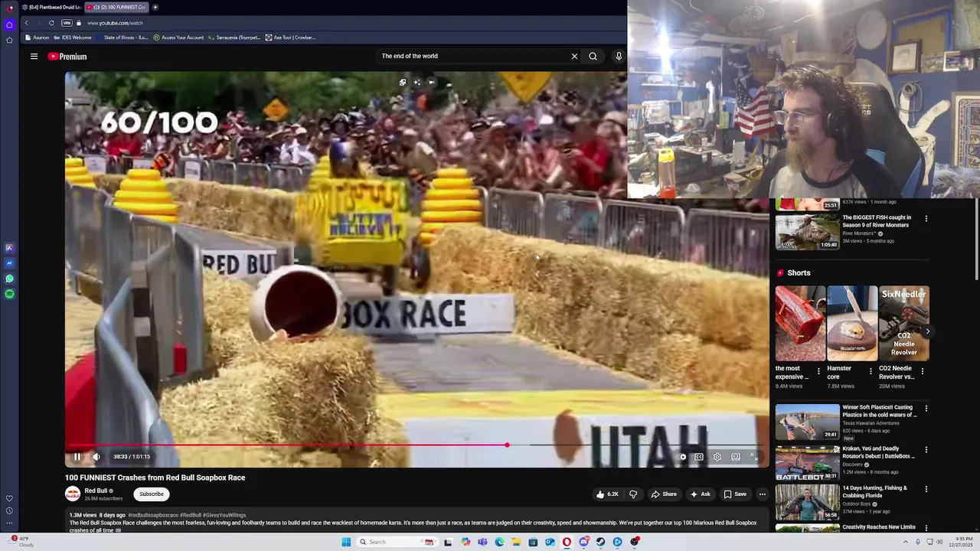Image resolution: width=980 pixels, height=551 pixels.
Task: Click the progress bar playhead dot
Action: (x=507, y=445)
